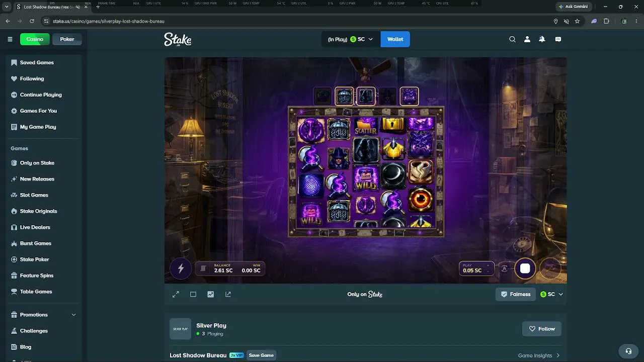Open the game menu next to balance
The width and height of the screenshot is (644, 362).
point(203,269)
